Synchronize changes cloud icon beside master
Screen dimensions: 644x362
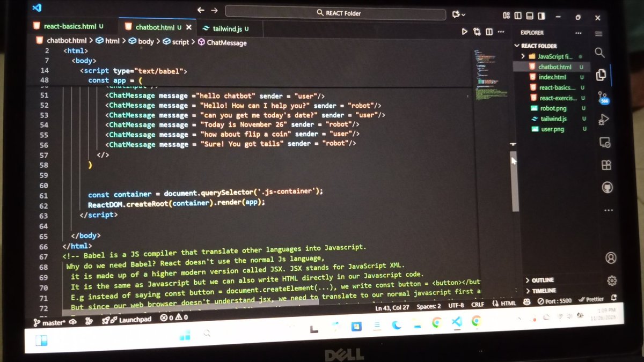(72, 321)
